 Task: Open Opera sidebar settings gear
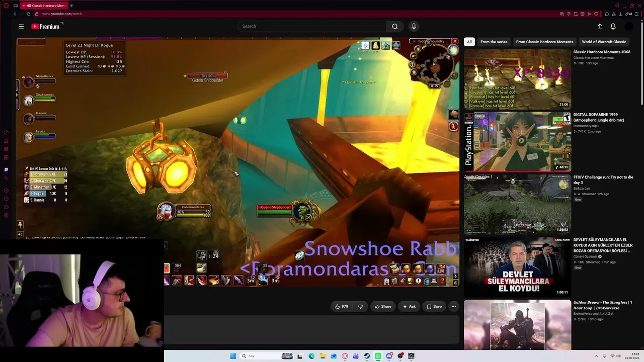coord(6,216)
